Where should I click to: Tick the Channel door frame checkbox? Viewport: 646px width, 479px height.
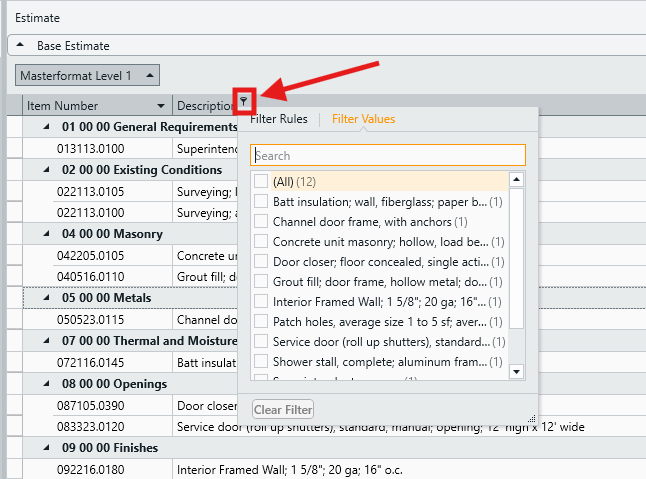[261, 221]
